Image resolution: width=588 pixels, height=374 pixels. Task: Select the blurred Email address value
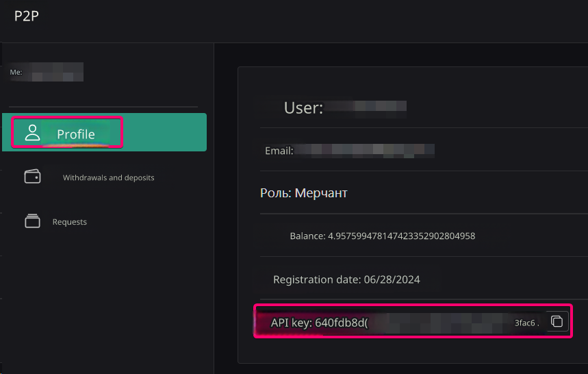point(364,151)
